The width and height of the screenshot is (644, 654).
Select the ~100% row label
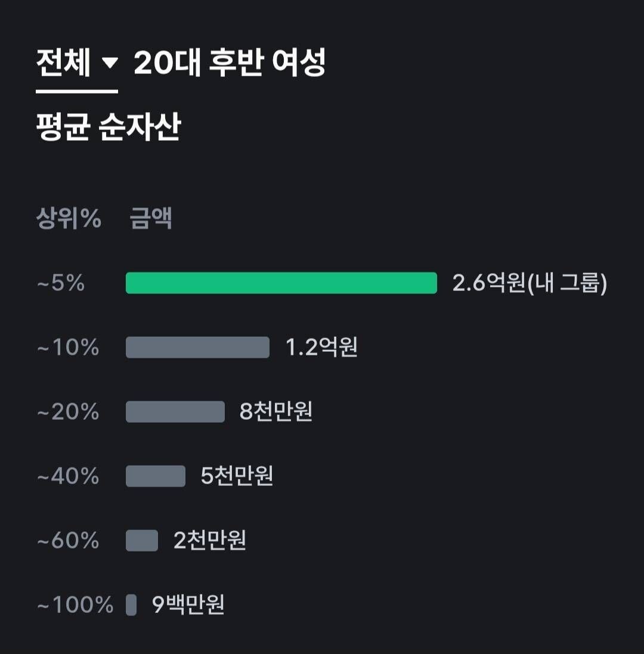click(x=73, y=604)
